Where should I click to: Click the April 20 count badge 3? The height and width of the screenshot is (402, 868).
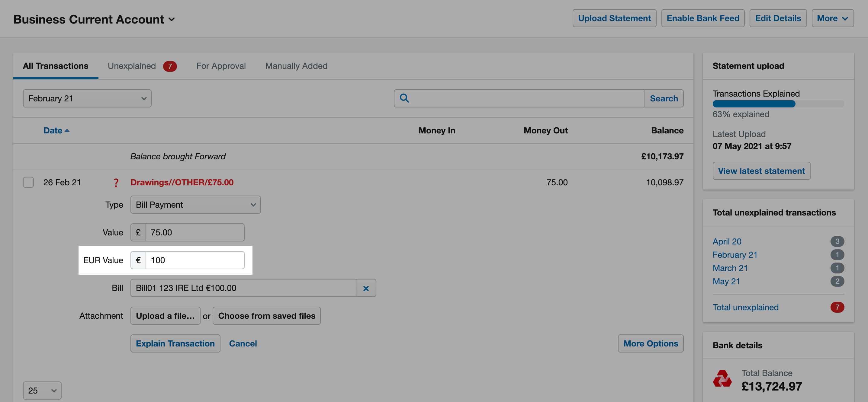coord(837,241)
